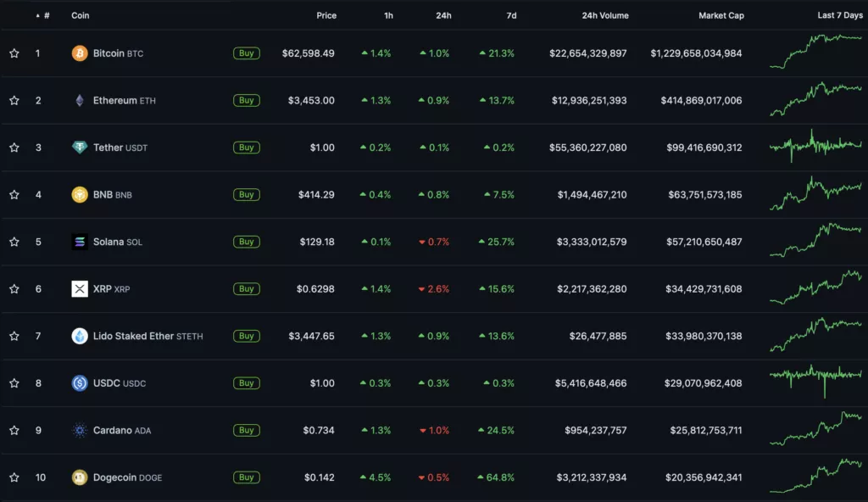Click Buy button for Dogecoin
The width and height of the screenshot is (868, 502).
247,477
